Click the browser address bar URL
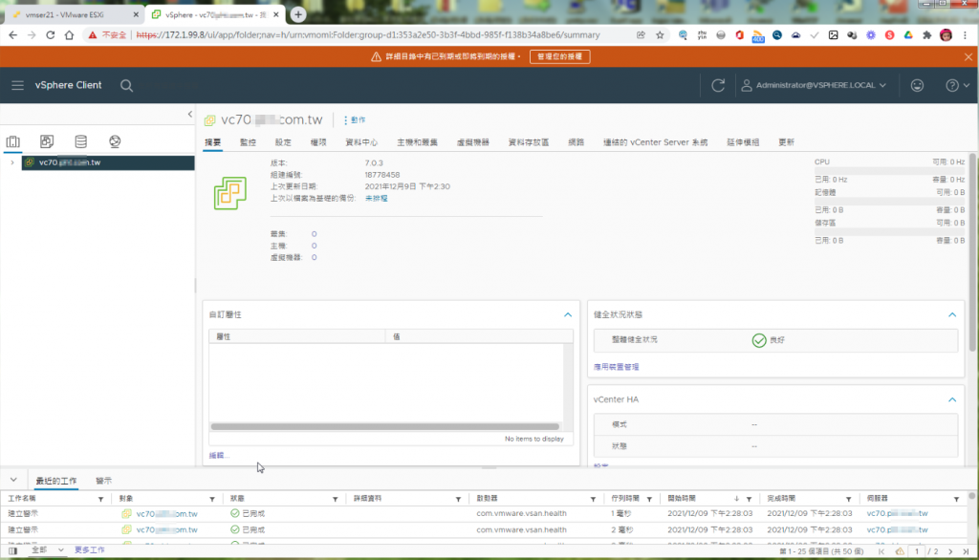Viewport: 979px width, 560px height. pos(368,35)
